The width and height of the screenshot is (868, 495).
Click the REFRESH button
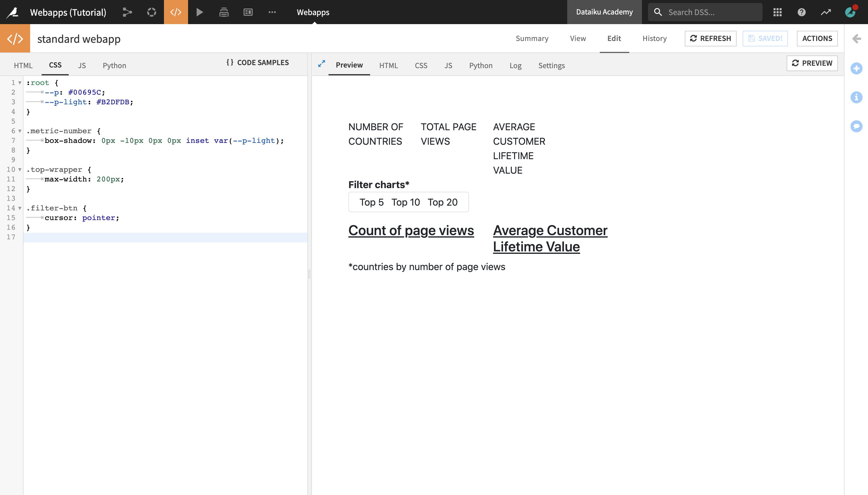[710, 38]
